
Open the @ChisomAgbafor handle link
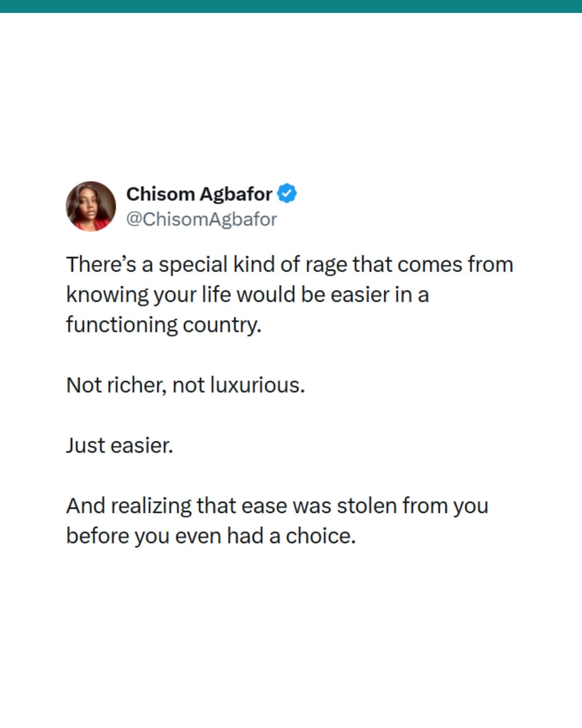(202, 219)
